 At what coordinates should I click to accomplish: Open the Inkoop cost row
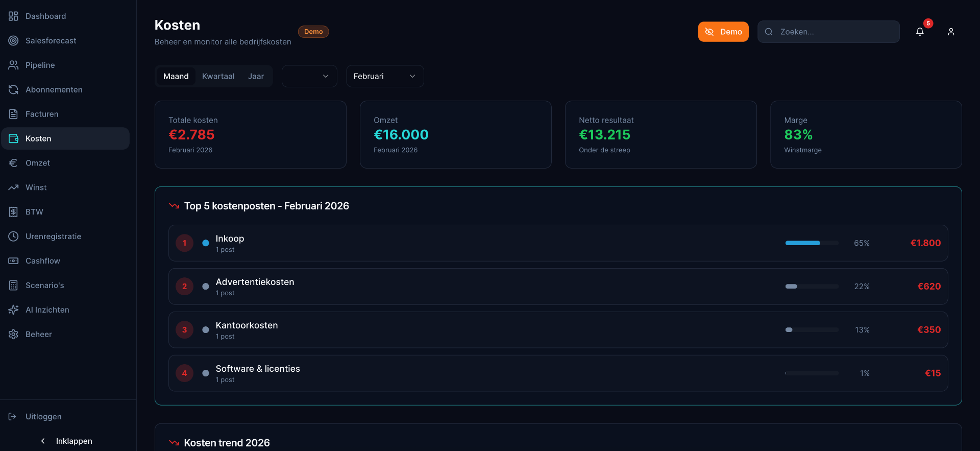(558, 243)
